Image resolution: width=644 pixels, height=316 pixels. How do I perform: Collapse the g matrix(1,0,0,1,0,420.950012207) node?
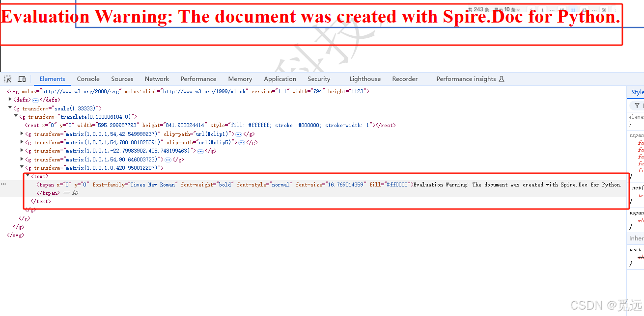coord(22,168)
